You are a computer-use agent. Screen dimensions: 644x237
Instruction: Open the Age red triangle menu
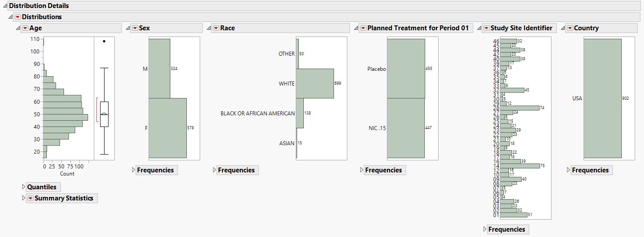tap(25, 28)
